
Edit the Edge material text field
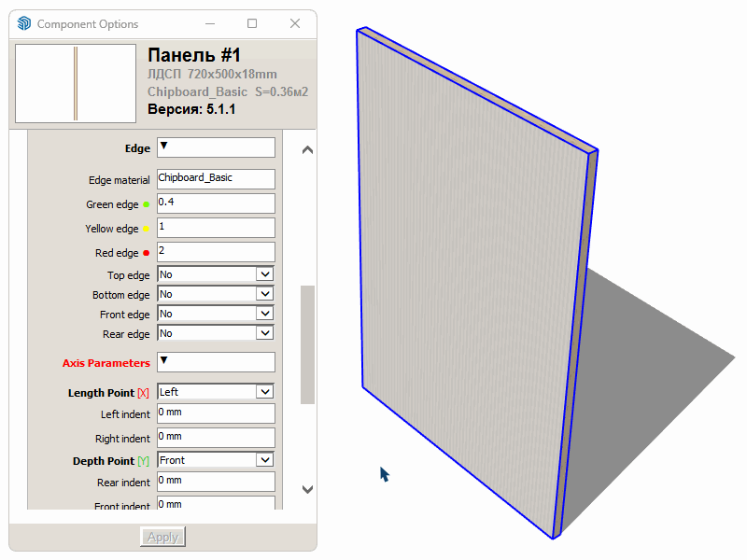216,178
